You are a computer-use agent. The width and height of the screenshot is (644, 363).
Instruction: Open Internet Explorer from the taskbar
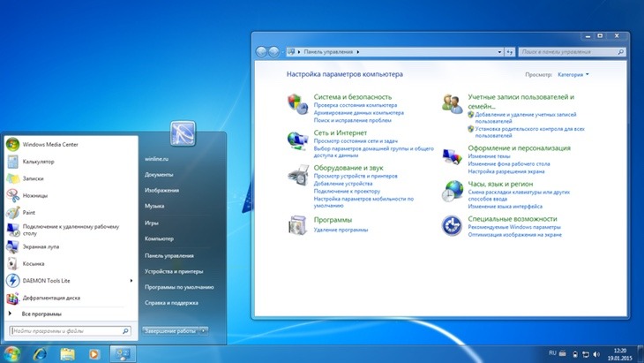pos(40,353)
